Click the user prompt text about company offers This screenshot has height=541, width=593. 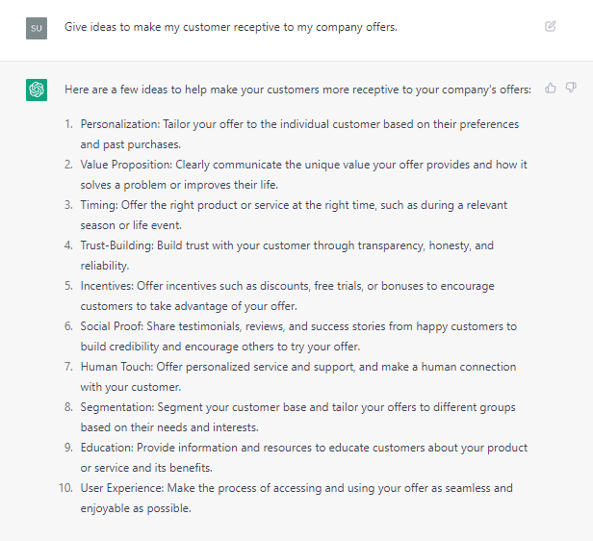pyautogui.click(x=231, y=27)
